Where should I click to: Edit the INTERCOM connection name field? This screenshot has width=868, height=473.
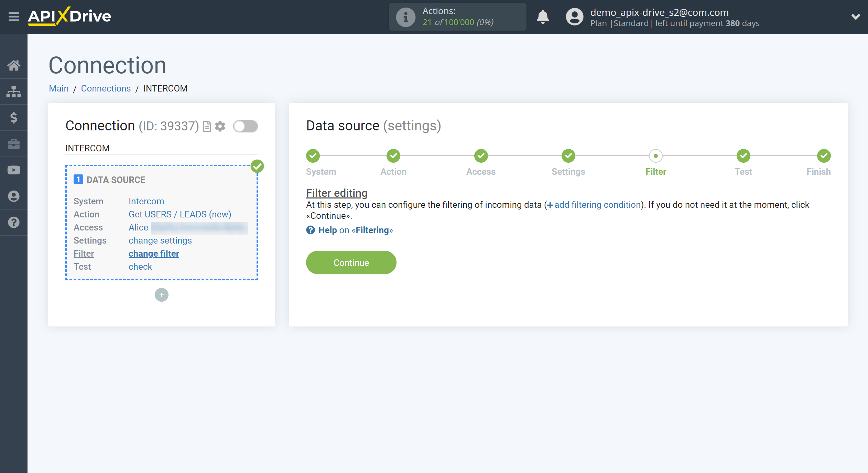[162, 148]
